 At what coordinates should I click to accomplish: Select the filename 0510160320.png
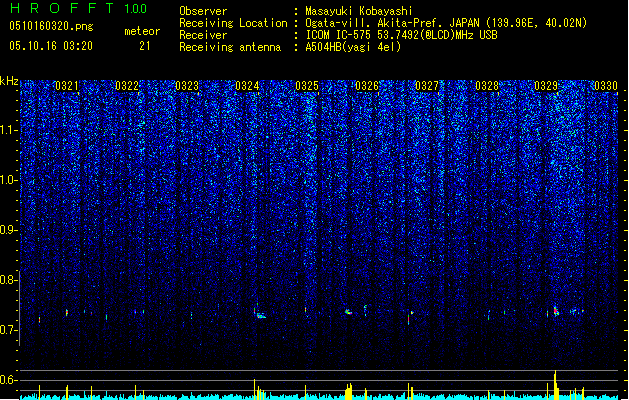(51, 26)
